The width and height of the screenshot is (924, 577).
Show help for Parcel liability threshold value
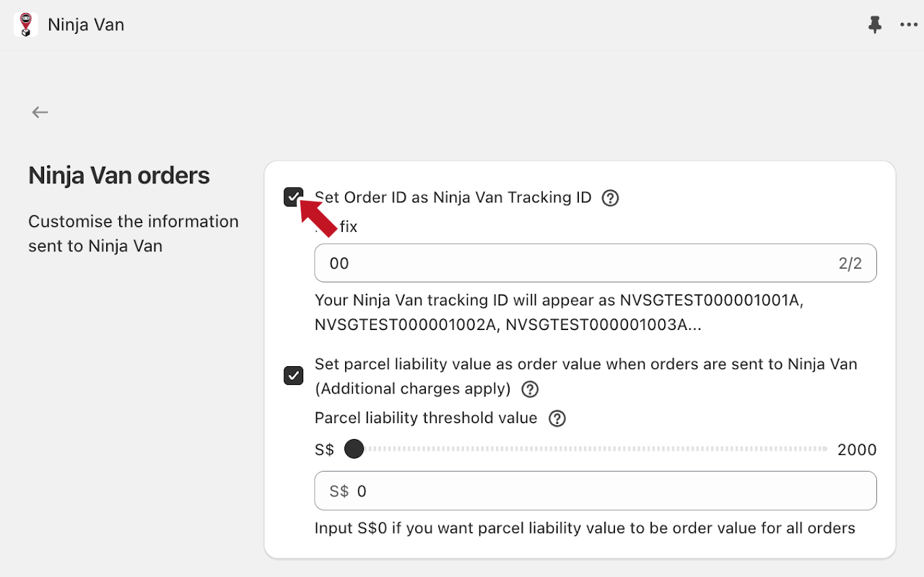tap(557, 419)
